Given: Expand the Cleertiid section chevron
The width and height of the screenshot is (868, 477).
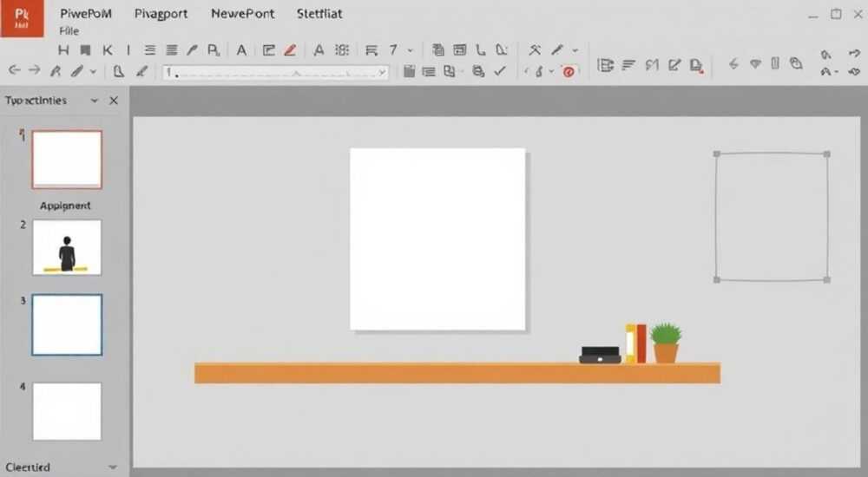Looking at the screenshot, I should 113,467.
